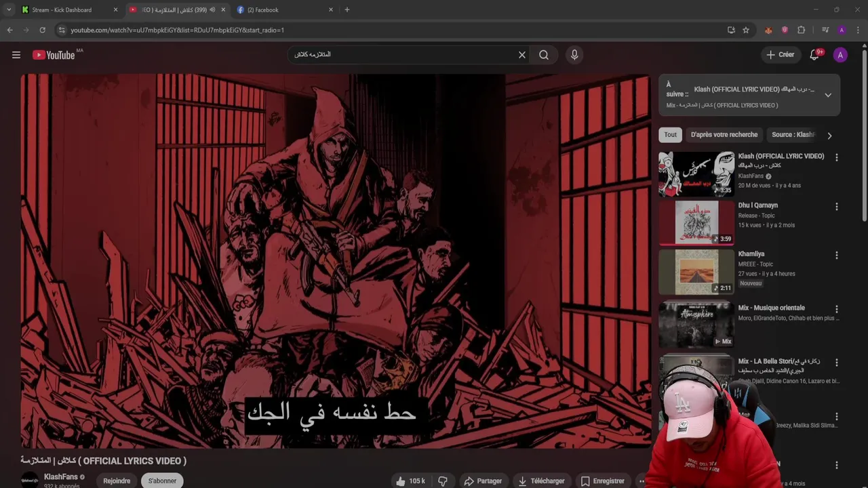
Task: Open browser extensions puzzle icon
Action: coord(801,30)
